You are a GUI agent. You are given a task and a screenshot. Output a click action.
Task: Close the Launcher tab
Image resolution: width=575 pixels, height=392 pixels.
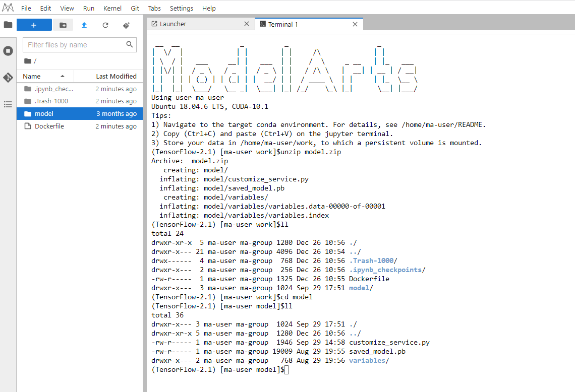click(247, 24)
